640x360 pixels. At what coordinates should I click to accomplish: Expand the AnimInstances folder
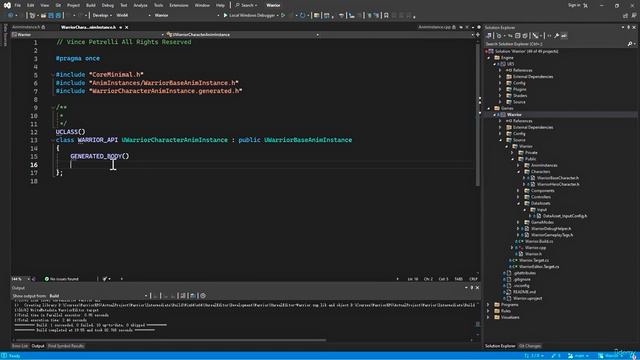518,165
